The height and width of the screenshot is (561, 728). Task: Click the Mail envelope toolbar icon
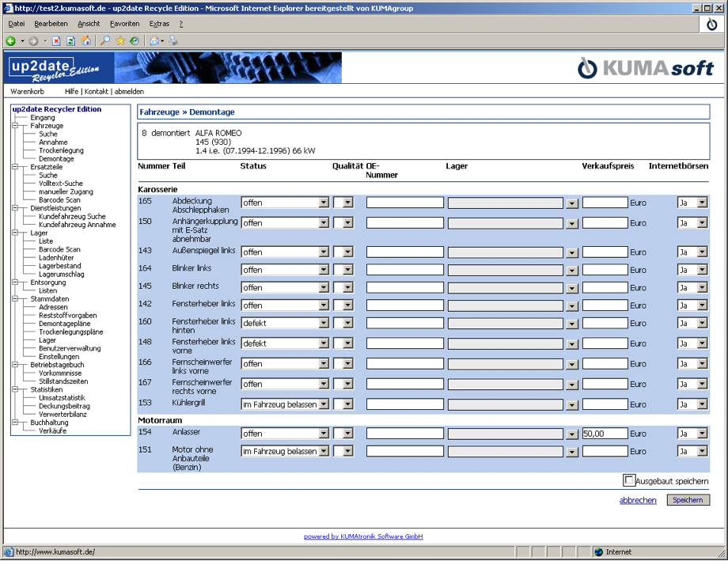click(x=154, y=41)
